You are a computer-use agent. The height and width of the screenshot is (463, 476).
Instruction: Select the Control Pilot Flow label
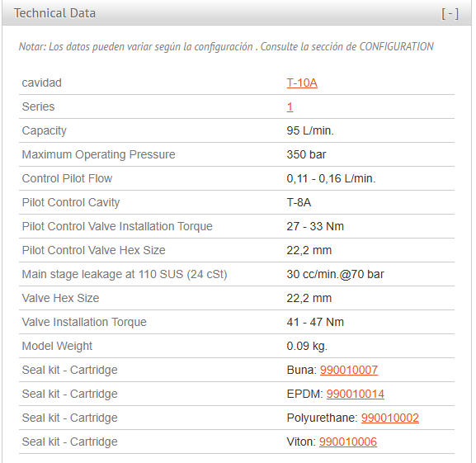pos(67,178)
